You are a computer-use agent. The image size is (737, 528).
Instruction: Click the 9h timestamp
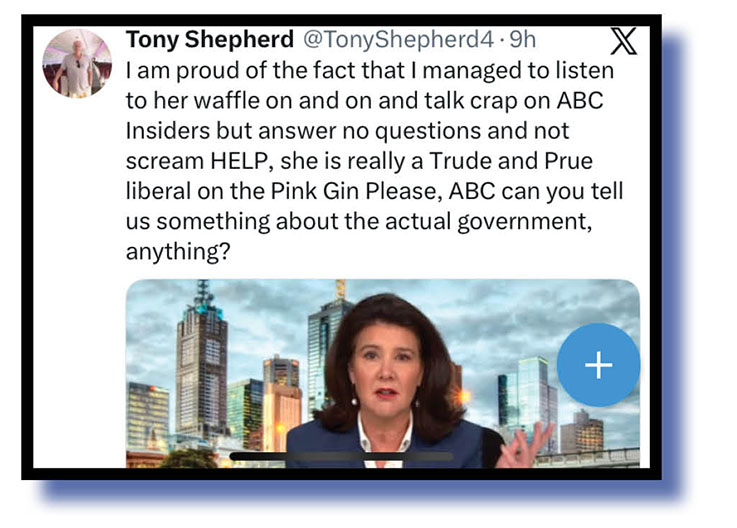(523, 39)
